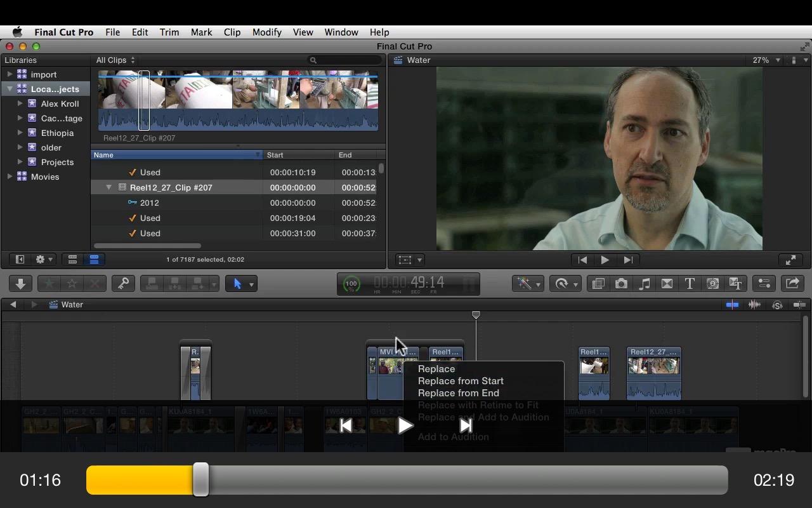
Task: Toggle audio skimming waveform button
Action: pyautogui.click(x=754, y=305)
